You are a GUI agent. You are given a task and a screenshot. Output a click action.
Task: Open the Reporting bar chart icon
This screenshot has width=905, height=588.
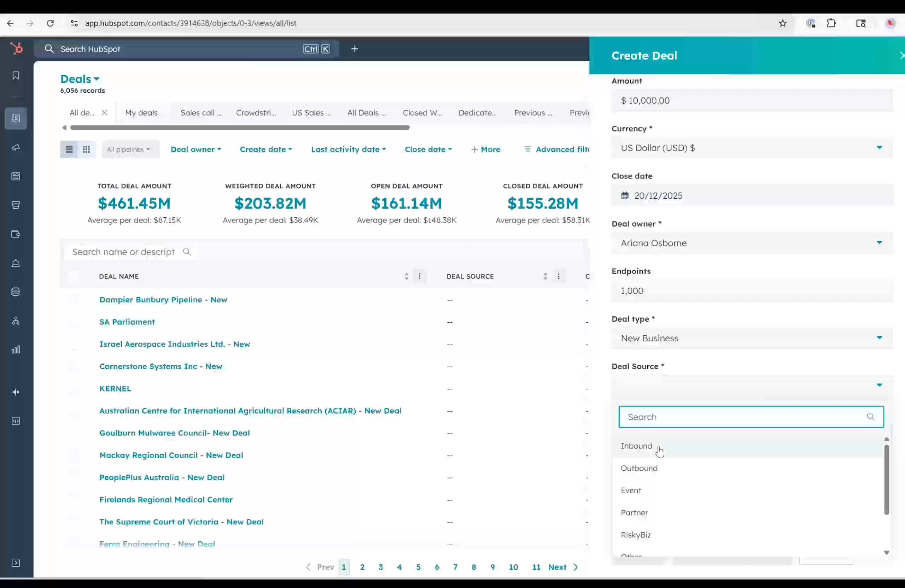[16, 349]
